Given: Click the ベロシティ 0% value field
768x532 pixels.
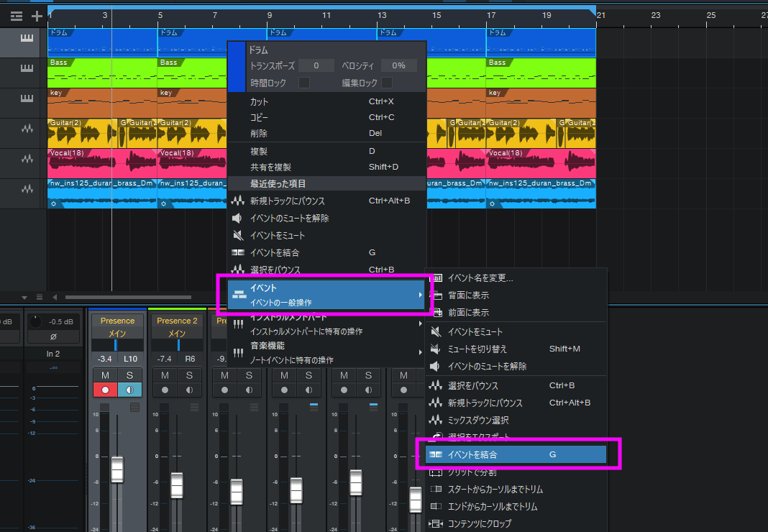Looking at the screenshot, I should [399, 65].
